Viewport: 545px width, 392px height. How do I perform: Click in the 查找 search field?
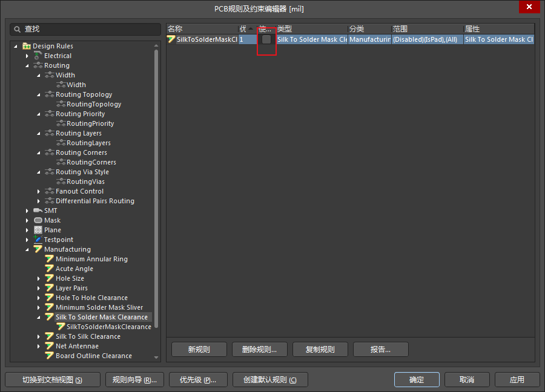tap(85, 30)
